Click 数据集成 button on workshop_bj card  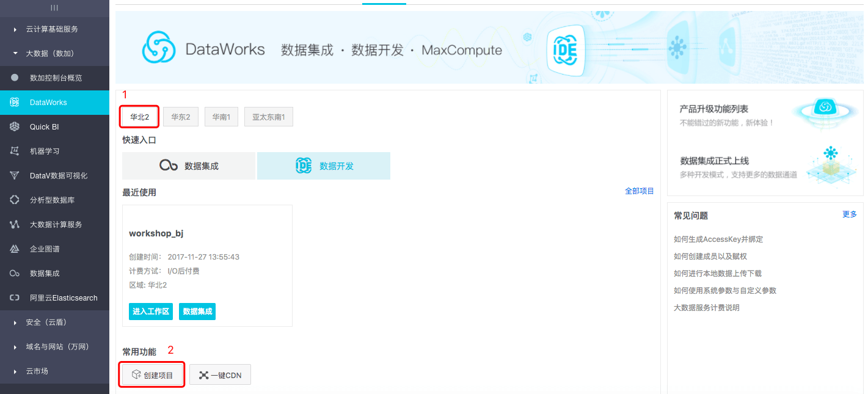pos(197,312)
